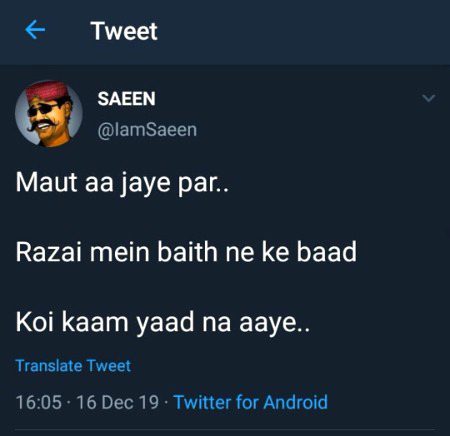Go back using the blue arrow
This screenshot has height=436, width=450.
click(35, 30)
